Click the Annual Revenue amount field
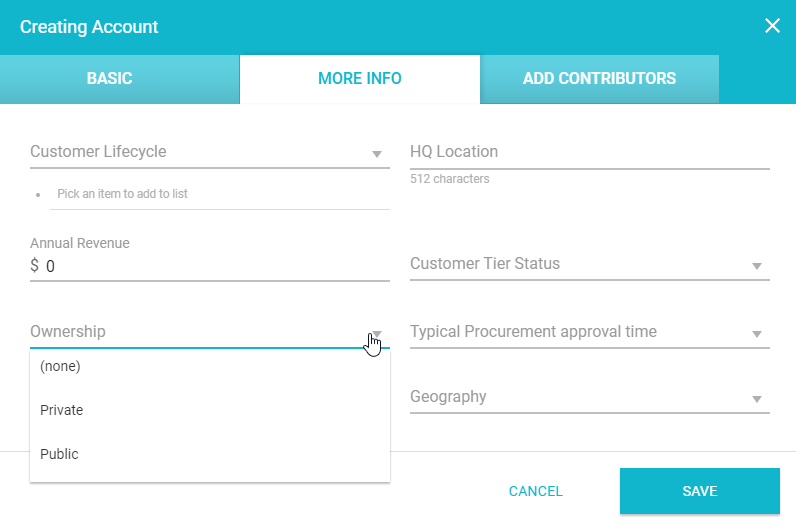The width and height of the screenshot is (796, 528). pyautogui.click(x=215, y=266)
